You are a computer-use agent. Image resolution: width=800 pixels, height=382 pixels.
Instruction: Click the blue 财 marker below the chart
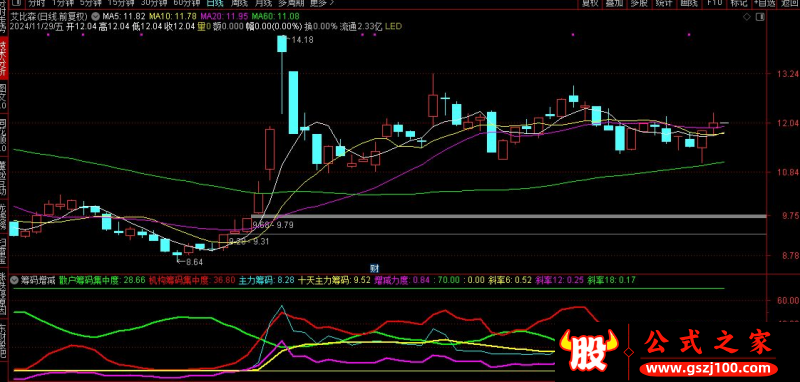(x=373, y=267)
